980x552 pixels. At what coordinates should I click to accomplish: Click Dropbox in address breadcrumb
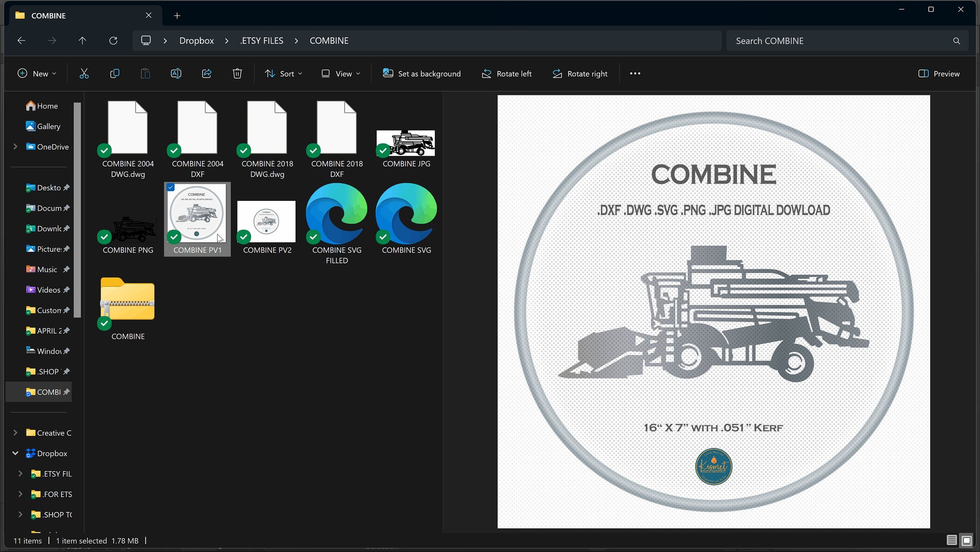tap(196, 41)
